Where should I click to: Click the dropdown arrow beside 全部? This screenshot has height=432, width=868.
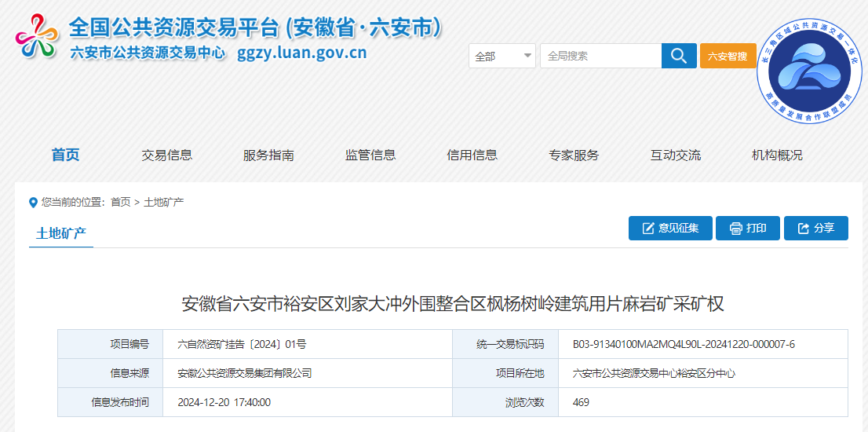(x=527, y=57)
